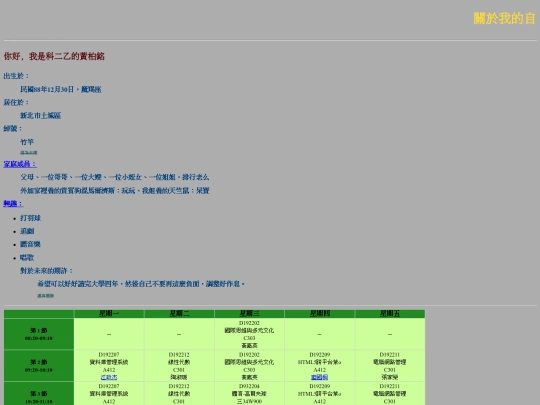The width and height of the screenshot is (540, 405).
Task: Click 線性代數 in the 第3節 row
Action: click(179, 394)
